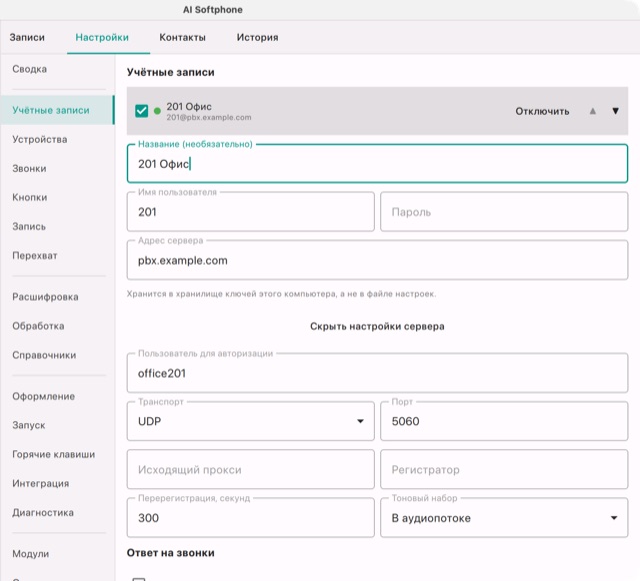Click the Перерегистрация, секунд field
The height and width of the screenshot is (581, 640).
tap(250, 518)
